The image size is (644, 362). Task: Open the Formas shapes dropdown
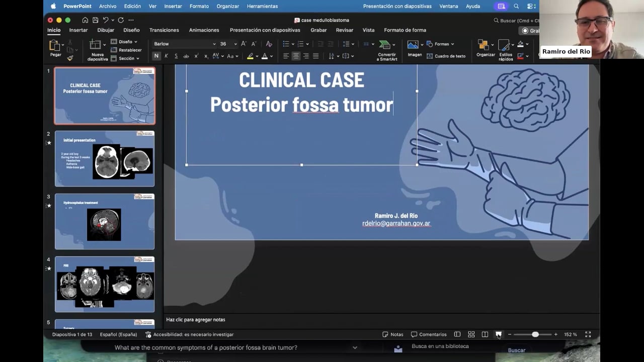coord(441,44)
